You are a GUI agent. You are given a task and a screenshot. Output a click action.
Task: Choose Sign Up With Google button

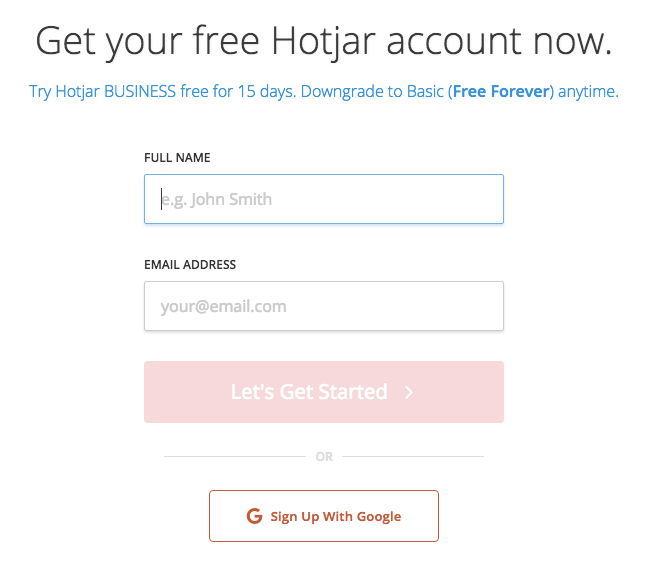(324, 516)
